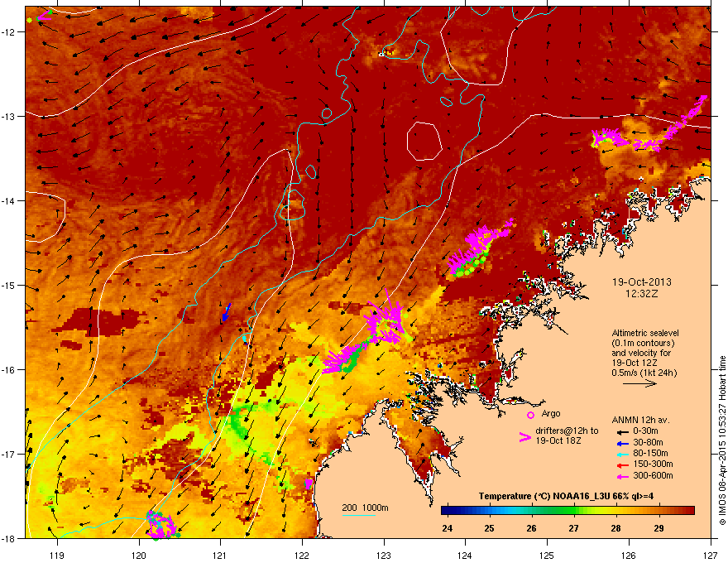Click the magenta drifters chevron legend symbol

[524, 437]
